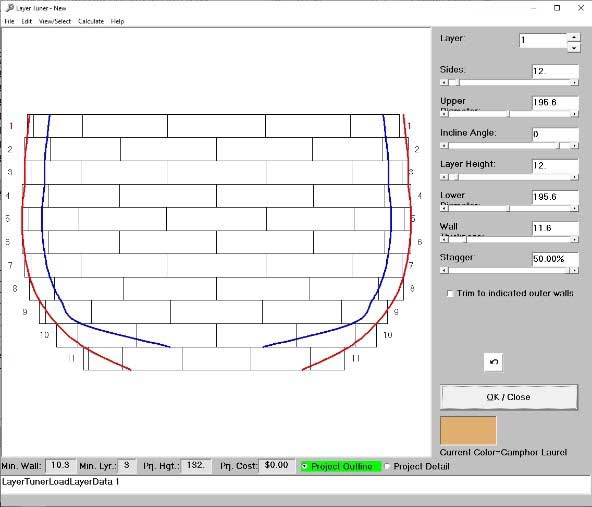Image resolution: width=592 pixels, height=507 pixels.
Task: Click left arrow of Layer Height slider
Action: click(444, 177)
